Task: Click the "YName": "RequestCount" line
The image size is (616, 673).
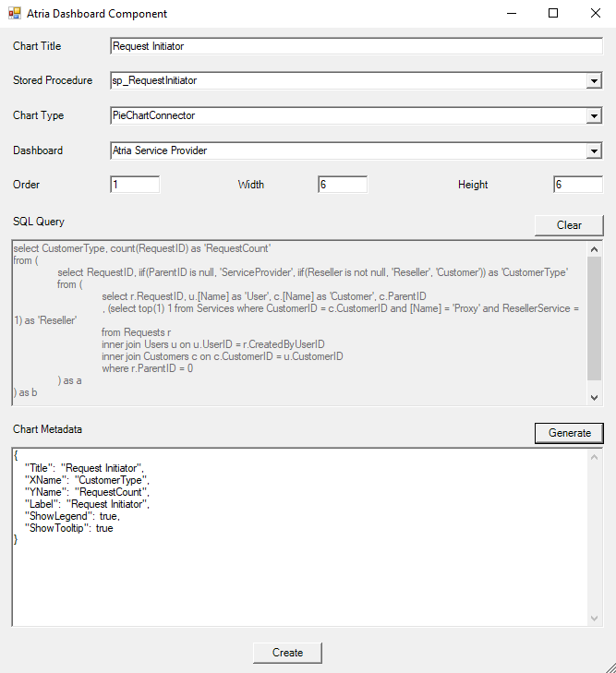Action: pyautogui.click(x=87, y=492)
